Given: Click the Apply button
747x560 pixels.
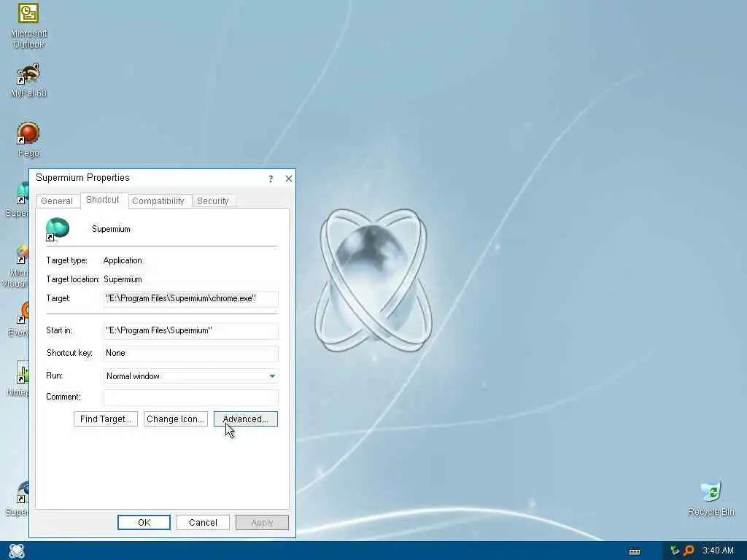Looking at the screenshot, I should 262,522.
